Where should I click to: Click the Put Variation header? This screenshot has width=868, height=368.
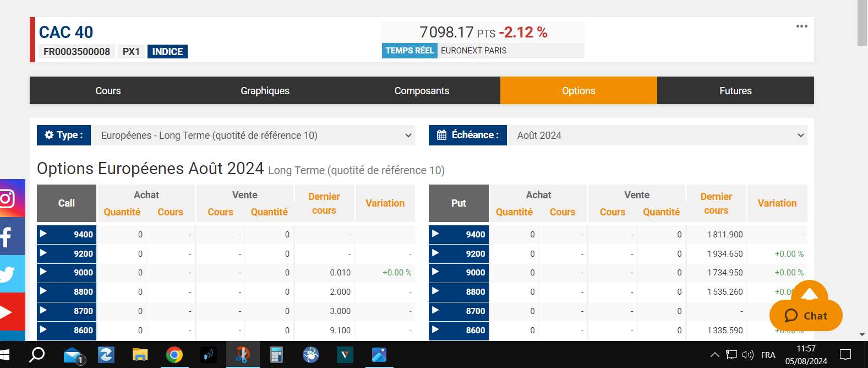coord(777,203)
